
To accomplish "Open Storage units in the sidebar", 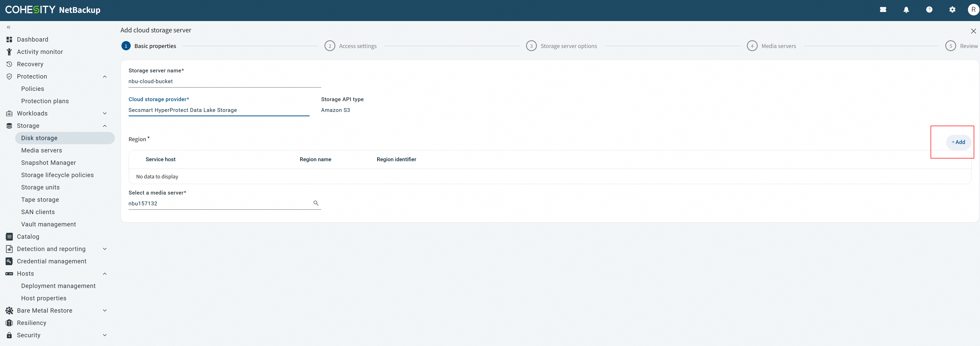I will point(40,187).
